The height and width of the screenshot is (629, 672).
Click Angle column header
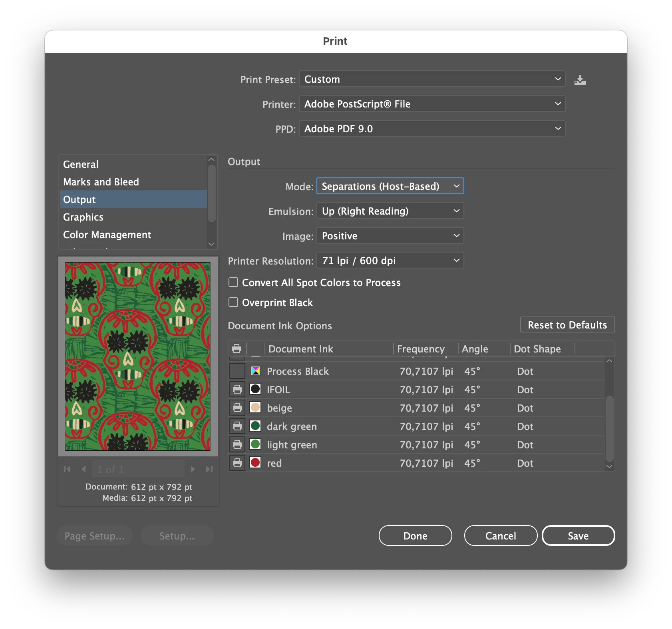coord(475,349)
